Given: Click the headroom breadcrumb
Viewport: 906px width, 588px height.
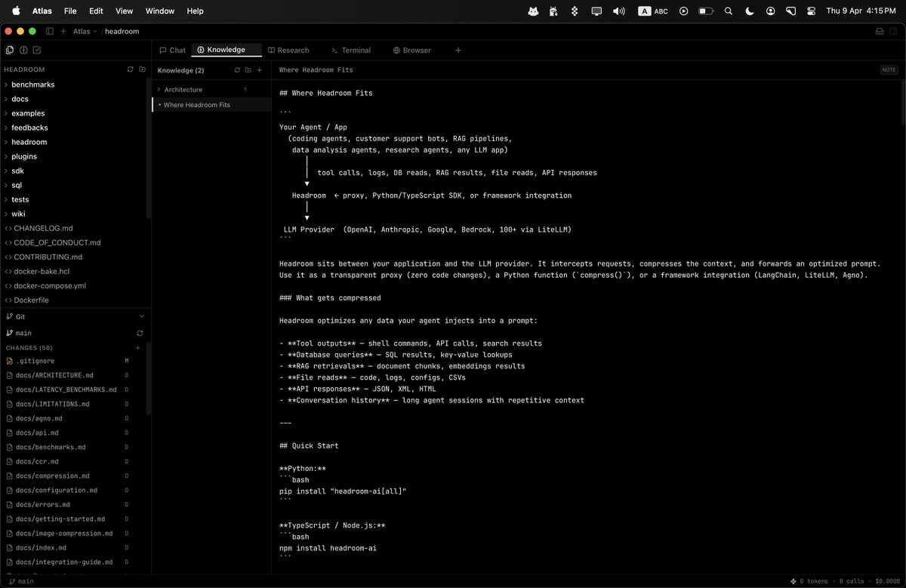Looking at the screenshot, I should click(122, 31).
